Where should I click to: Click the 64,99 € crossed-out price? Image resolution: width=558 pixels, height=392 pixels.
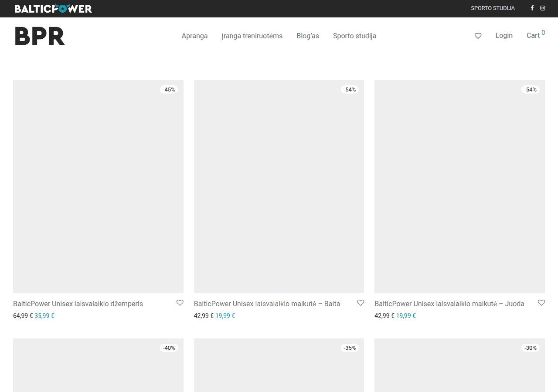[x=23, y=316]
